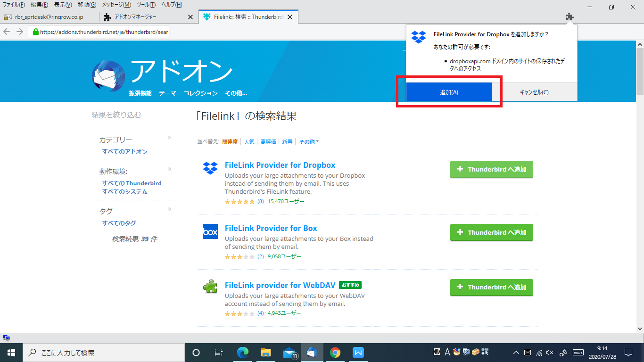Select the 高評価 sort option
This screenshot has height=362, width=644.
(x=268, y=141)
